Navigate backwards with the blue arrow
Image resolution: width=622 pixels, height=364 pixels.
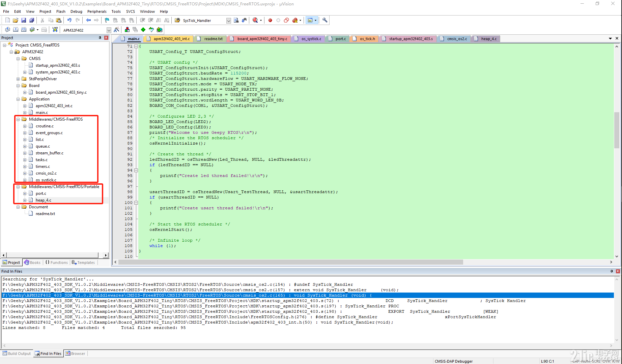tap(88, 20)
